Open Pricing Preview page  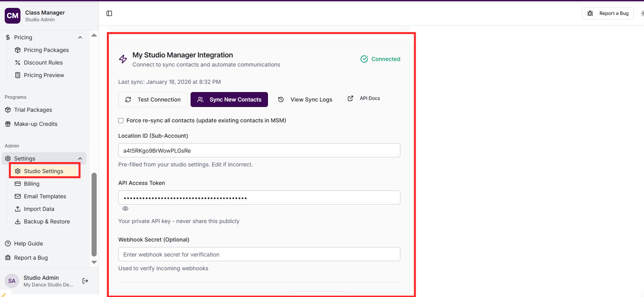(44, 75)
